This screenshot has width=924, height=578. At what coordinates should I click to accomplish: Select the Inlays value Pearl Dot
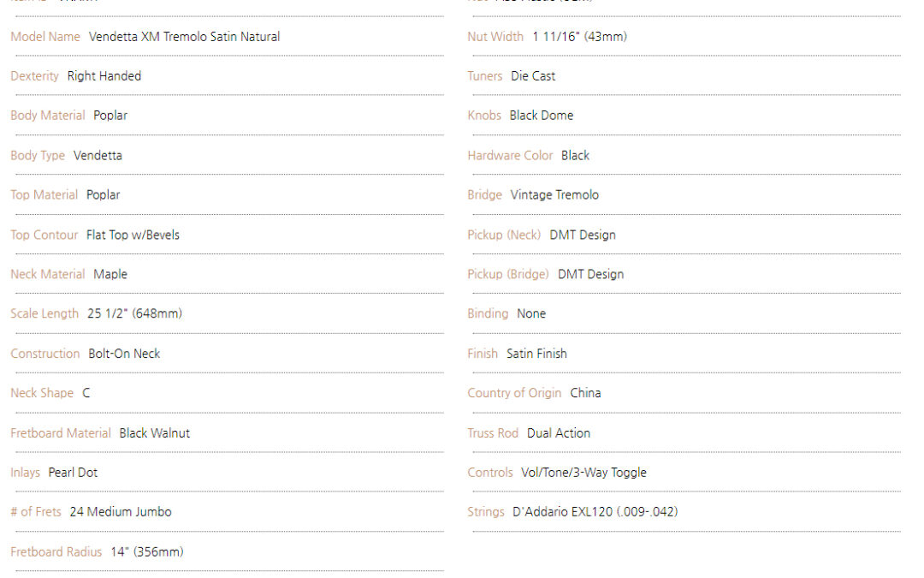click(73, 473)
